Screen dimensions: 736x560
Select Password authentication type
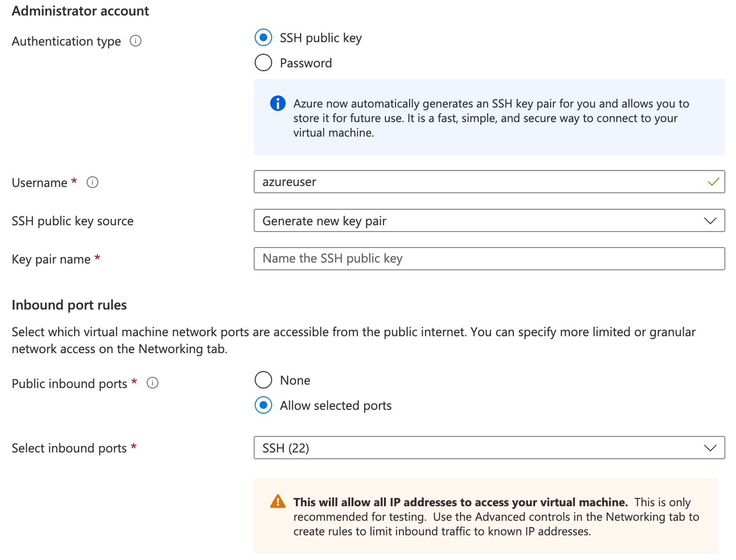pos(263,62)
